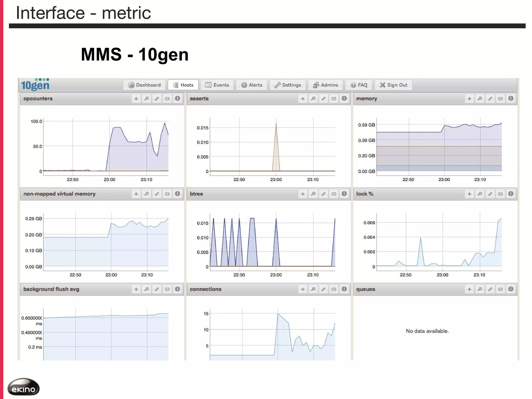
Task: Click the plus icon on btree panel
Action: (303, 194)
